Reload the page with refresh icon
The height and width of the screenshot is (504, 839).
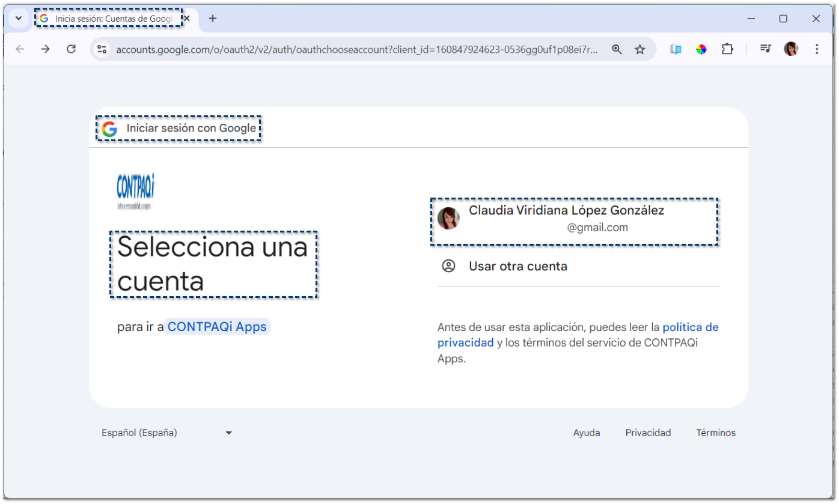pyautogui.click(x=71, y=49)
